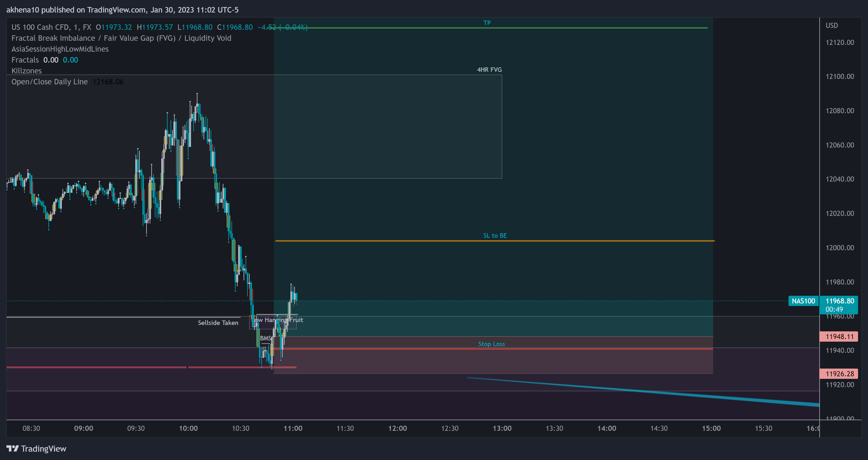The height and width of the screenshot is (460, 868).
Task: Click the 11948.11 price label
Action: click(839, 336)
